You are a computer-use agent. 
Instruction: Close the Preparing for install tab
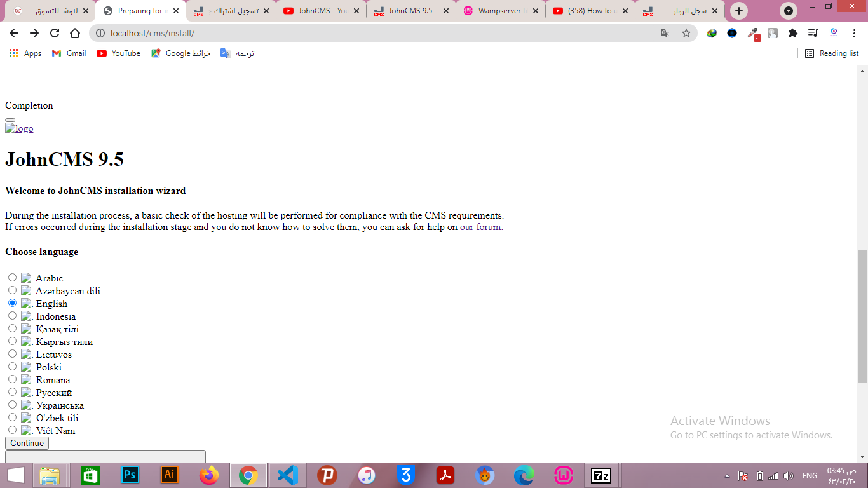pos(176,11)
